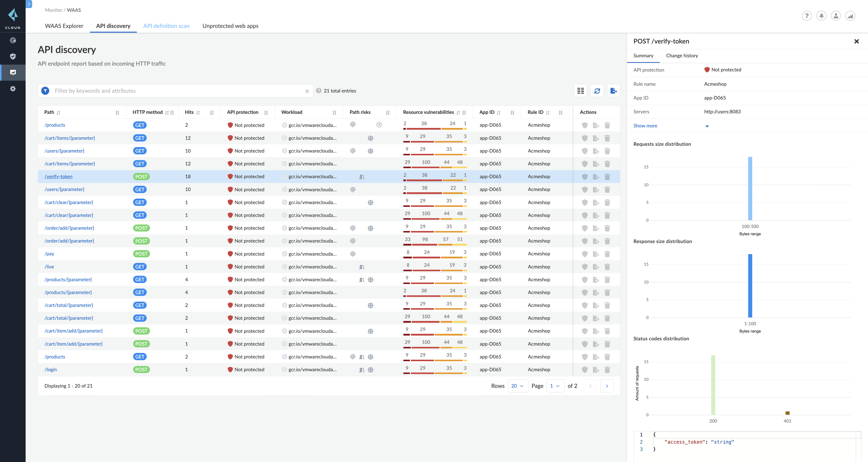Export the table with the export icon

614,91
